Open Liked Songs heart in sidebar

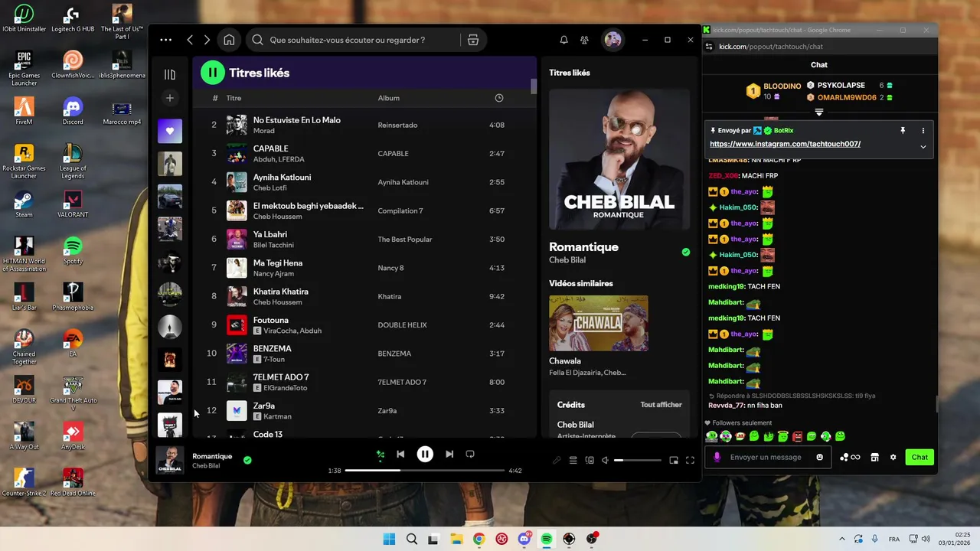(170, 131)
